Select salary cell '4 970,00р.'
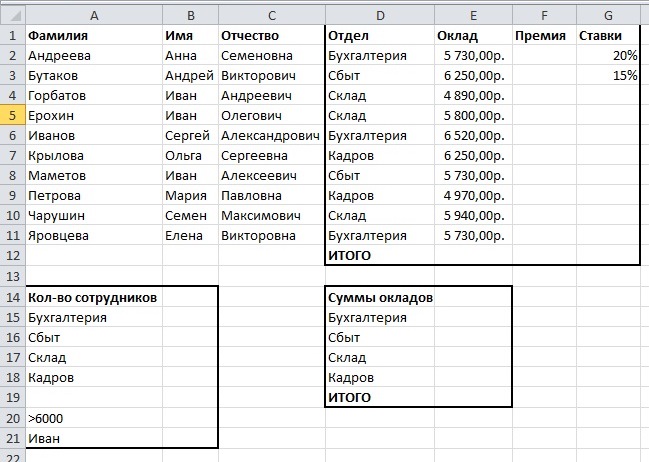 point(474,195)
